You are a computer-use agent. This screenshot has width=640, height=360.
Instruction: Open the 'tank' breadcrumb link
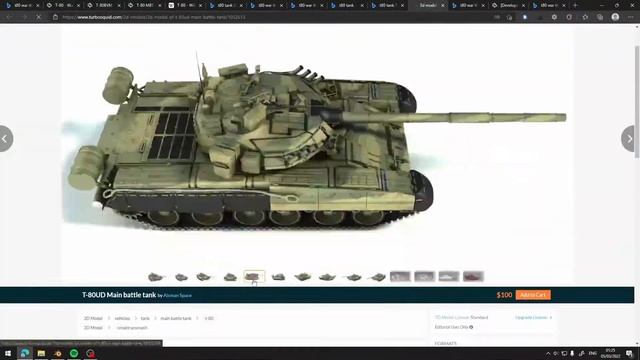pos(145,318)
